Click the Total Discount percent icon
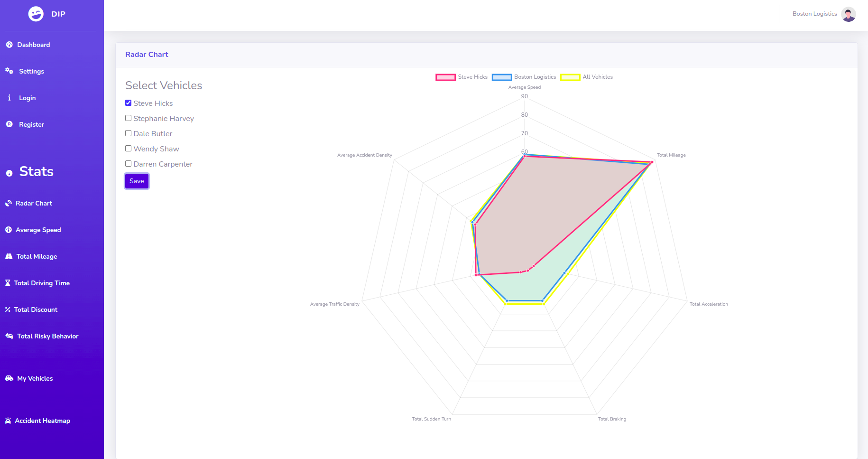 point(8,309)
